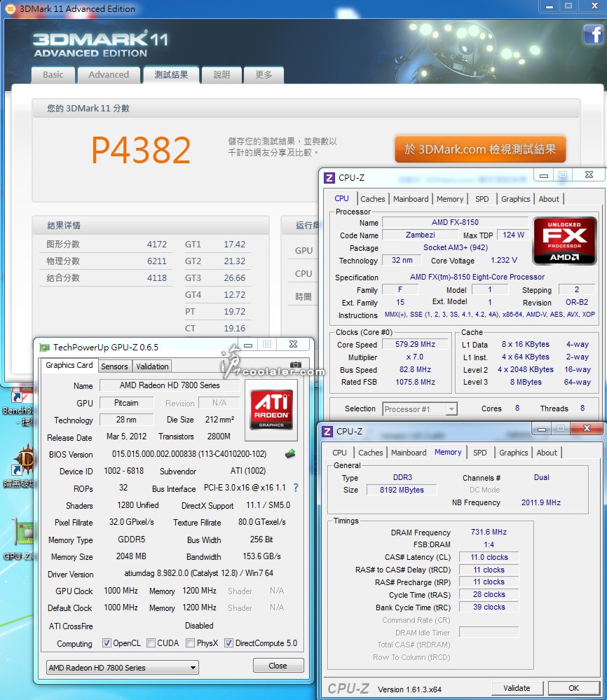Open Mainboard tab in lower CPU-Z window
The width and height of the screenshot is (607, 700).
pyautogui.click(x=409, y=453)
